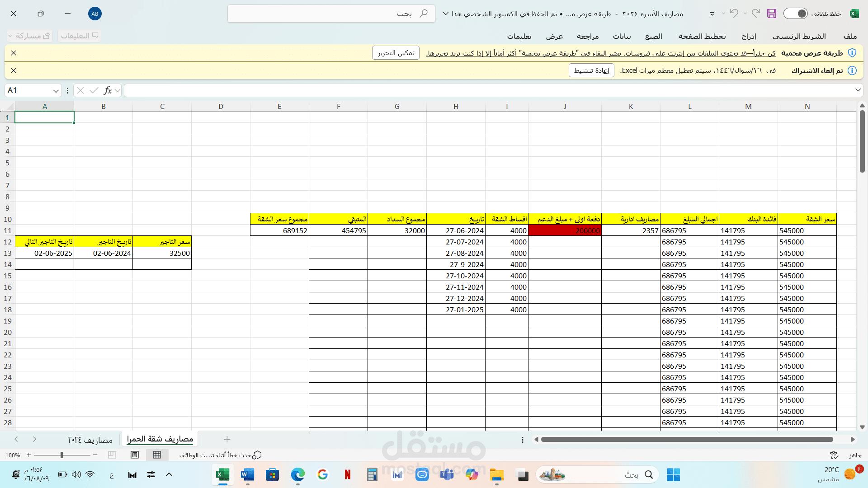Open the تخطيط الصفحة (Page Layout) tab
Image resolution: width=868 pixels, height=488 pixels.
click(702, 36)
